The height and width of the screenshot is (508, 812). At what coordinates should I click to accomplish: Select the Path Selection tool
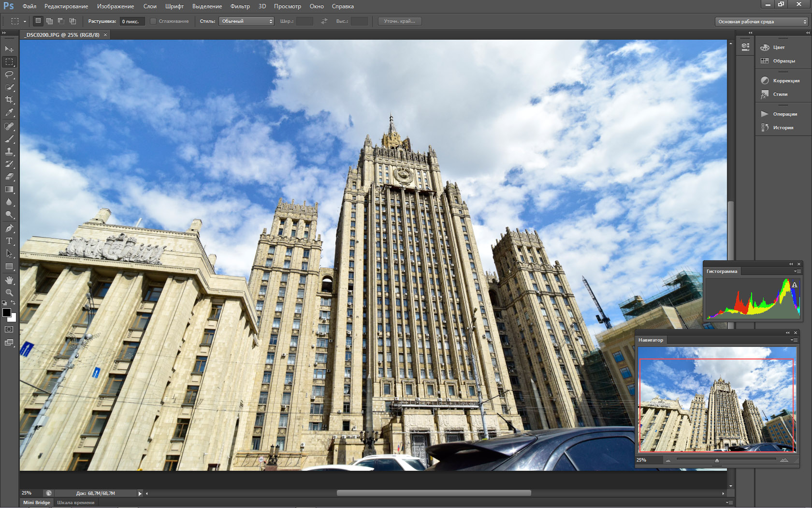pos(9,254)
